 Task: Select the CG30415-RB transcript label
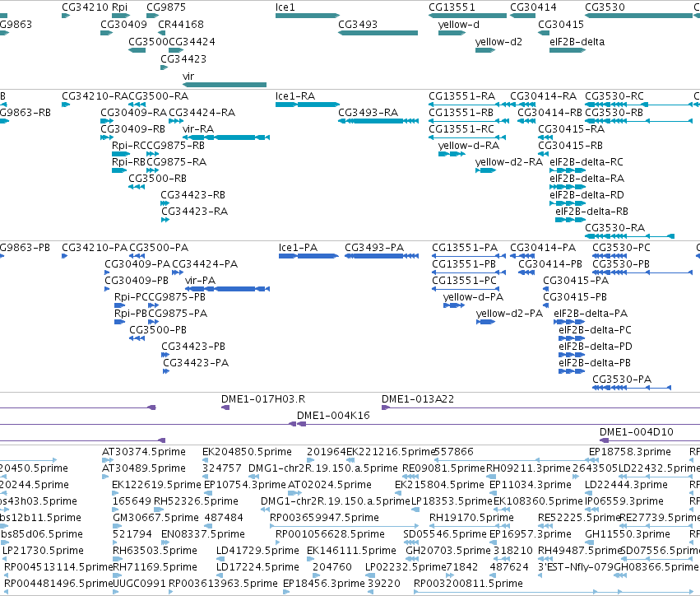[570, 146]
